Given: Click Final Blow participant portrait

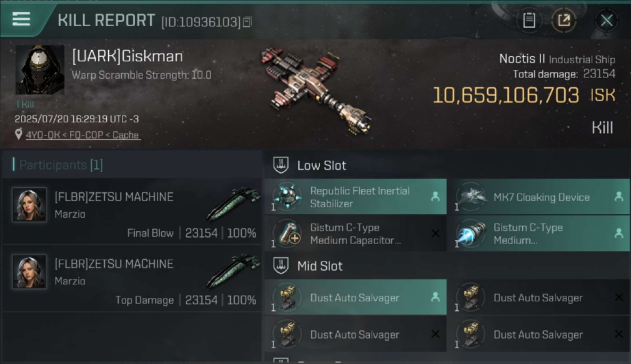Looking at the screenshot, I should [30, 205].
